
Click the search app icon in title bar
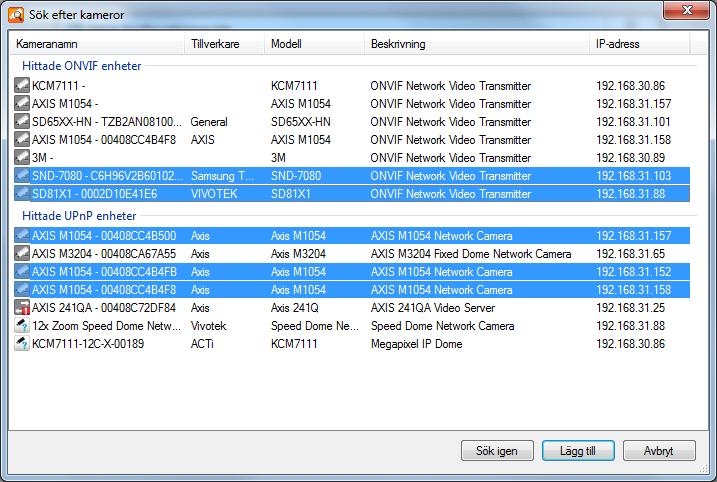16,15
